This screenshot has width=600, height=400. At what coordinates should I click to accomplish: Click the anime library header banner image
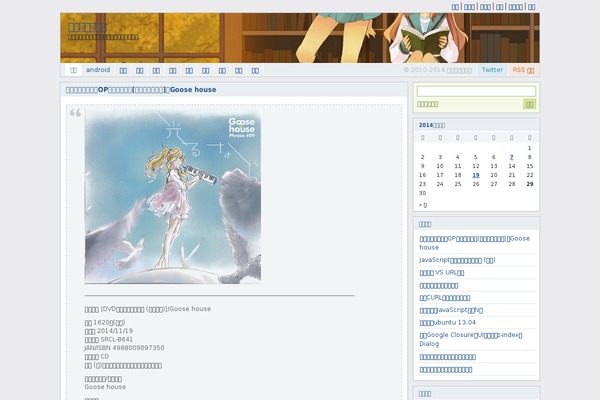(x=300, y=38)
